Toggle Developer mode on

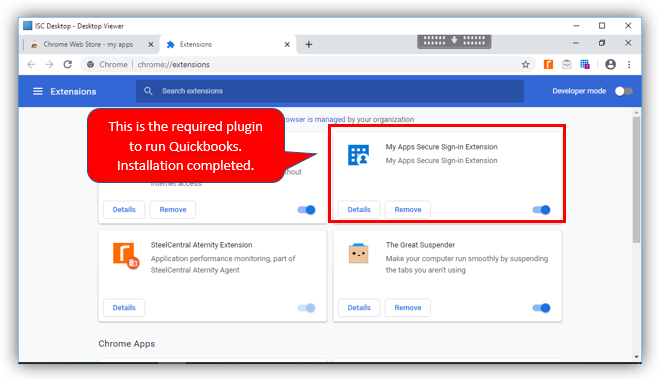click(624, 91)
